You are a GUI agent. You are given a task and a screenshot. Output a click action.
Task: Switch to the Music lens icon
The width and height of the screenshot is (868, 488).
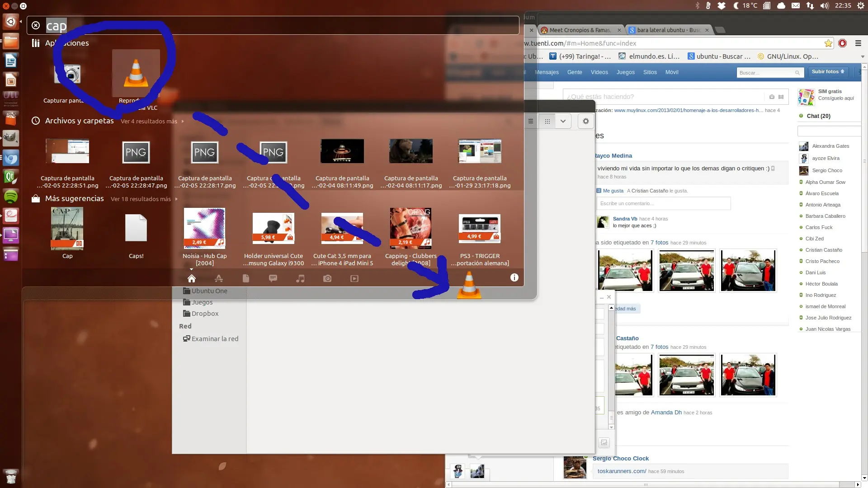(x=300, y=278)
